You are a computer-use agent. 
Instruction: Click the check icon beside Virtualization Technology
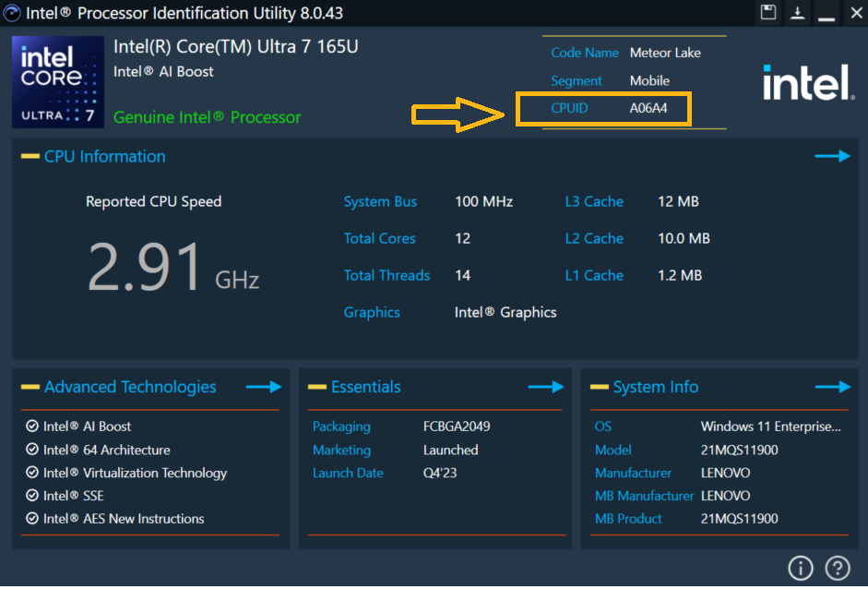pyautogui.click(x=32, y=473)
